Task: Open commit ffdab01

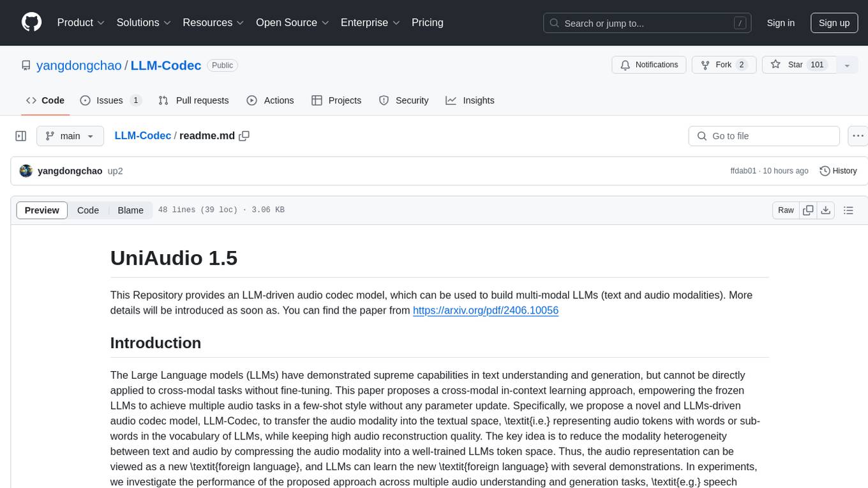Action: [744, 171]
